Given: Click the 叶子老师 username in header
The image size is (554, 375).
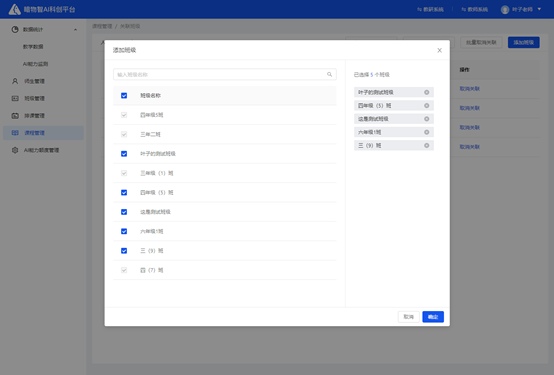Looking at the screenshot, I should (x=522, y=10).
